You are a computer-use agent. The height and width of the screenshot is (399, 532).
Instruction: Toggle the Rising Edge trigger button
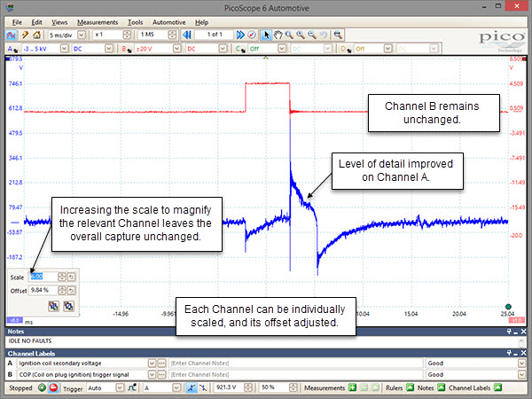coord(191,387)
